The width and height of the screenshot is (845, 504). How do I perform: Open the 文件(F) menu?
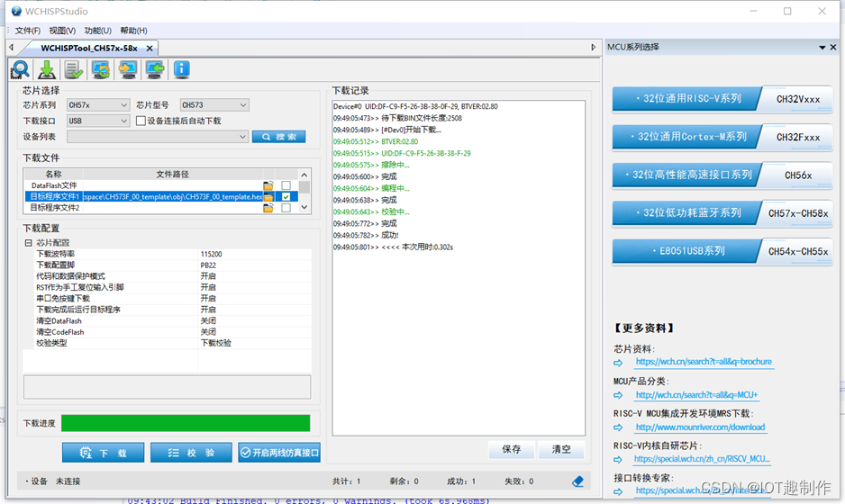[x=28, y=31]
